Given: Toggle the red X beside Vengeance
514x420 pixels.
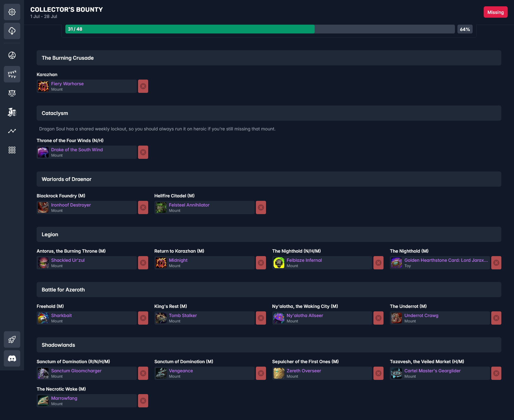Looking at the screenshot, I should coord(261,373).
